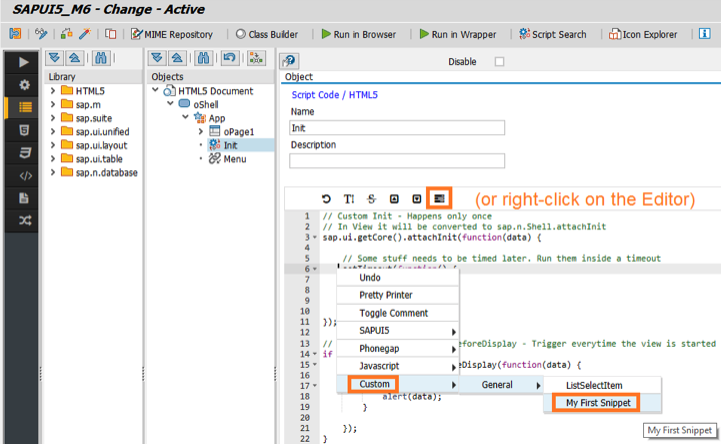This screenshot has height=446, width=722.
Task: Click the copy pages icon in top toolbar
Action: click(111, 34)
